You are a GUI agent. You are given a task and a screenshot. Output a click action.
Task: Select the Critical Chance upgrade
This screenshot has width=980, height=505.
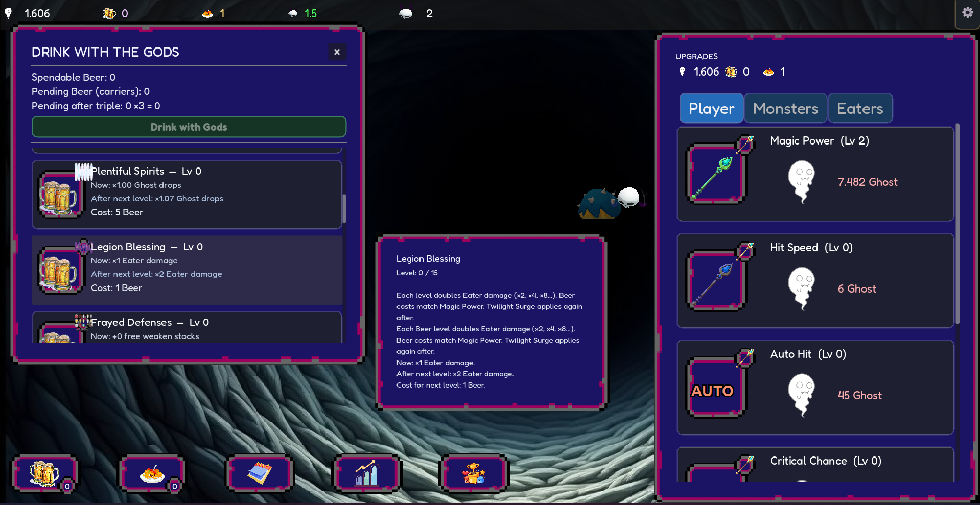[815, 465]
